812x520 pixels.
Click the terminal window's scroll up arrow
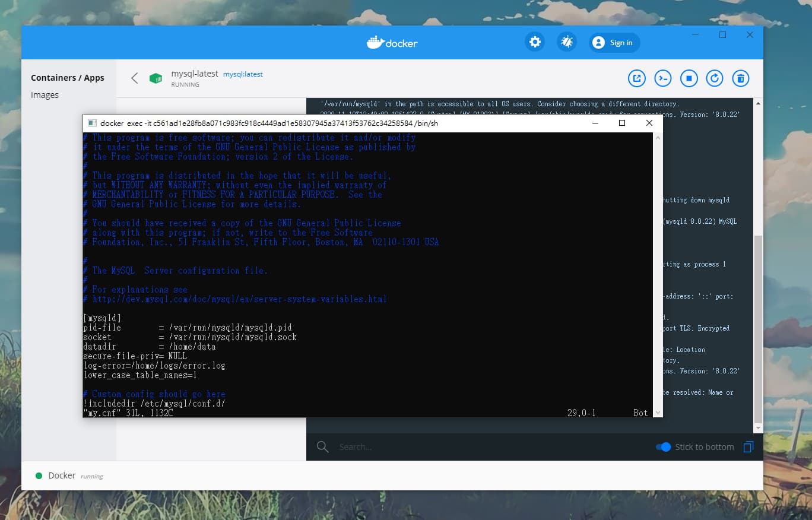[x=658, y=137]
